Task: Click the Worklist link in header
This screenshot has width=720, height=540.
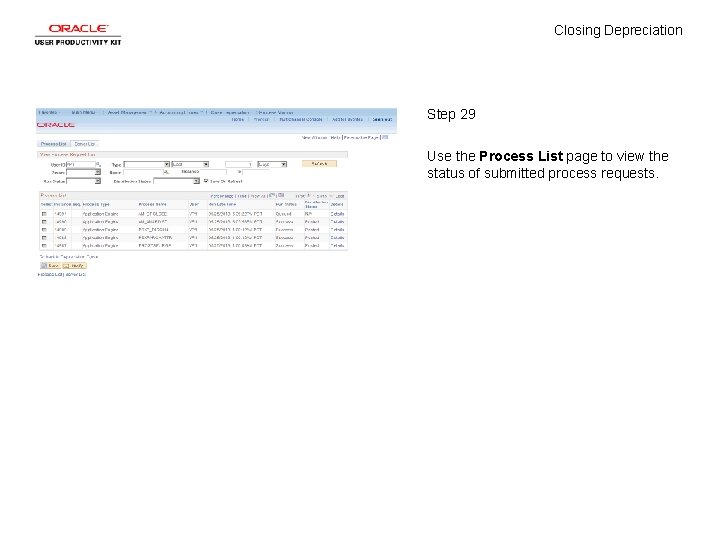Action: tap(261, 119)
